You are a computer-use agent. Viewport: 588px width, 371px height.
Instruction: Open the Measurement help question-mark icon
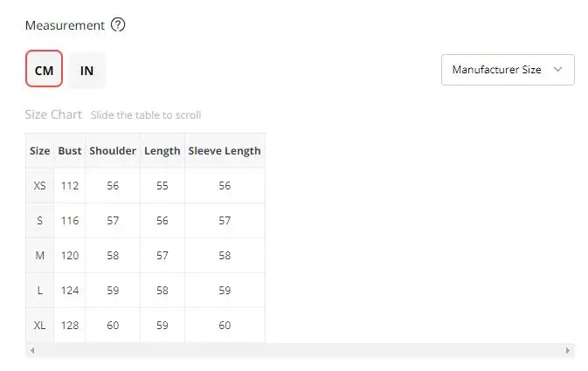click(x=118, y=25)
